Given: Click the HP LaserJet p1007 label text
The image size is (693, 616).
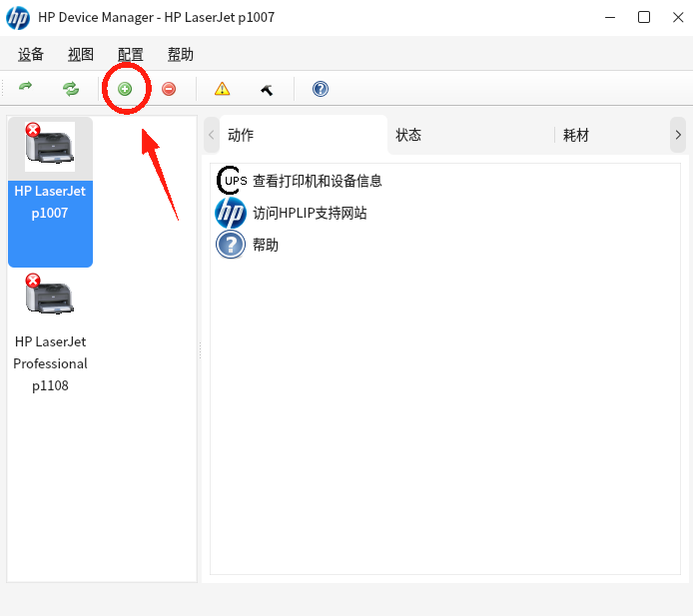Looking at the screenshot, I should click(50, 202).
